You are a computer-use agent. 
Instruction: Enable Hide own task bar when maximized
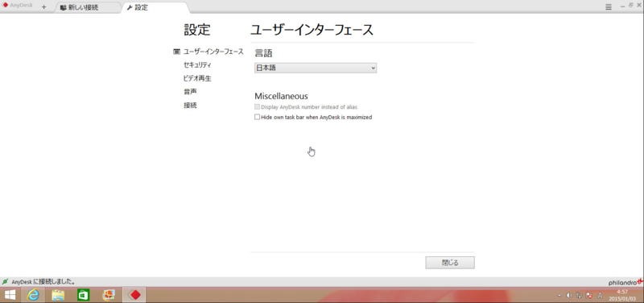coord(257,117)
